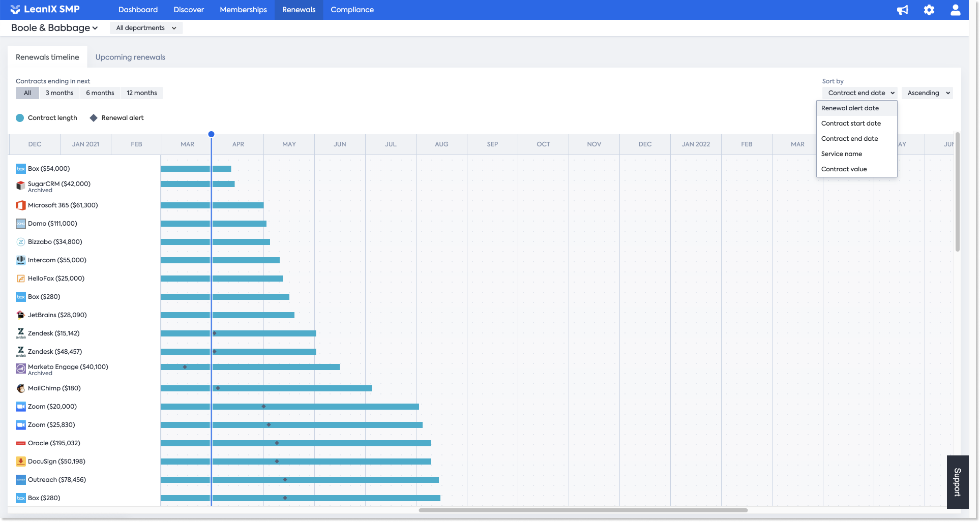Click the DocuSign service icon
This screenshot has width=980, height=522.
coord(21,462)
